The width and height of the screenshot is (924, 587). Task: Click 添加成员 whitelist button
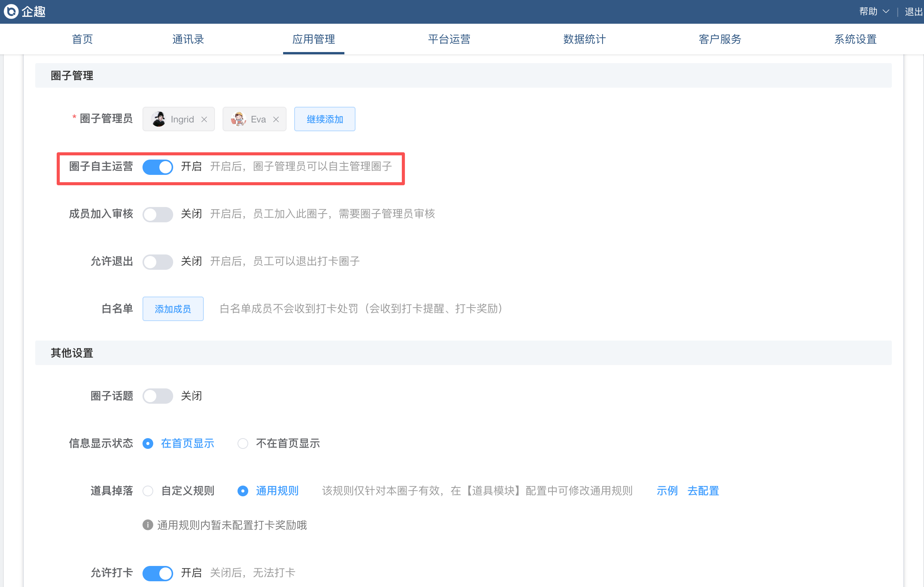click(x=173, y=309)
